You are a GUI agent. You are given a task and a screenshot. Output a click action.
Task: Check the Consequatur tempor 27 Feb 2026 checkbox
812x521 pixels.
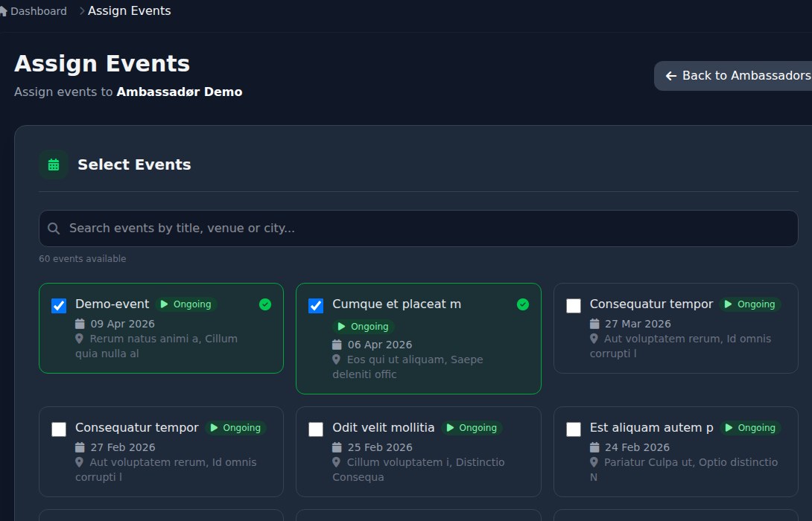coord(59,429)
